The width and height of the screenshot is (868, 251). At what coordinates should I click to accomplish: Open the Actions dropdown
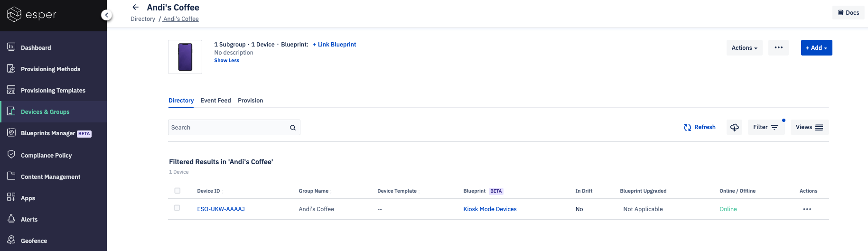744,47
